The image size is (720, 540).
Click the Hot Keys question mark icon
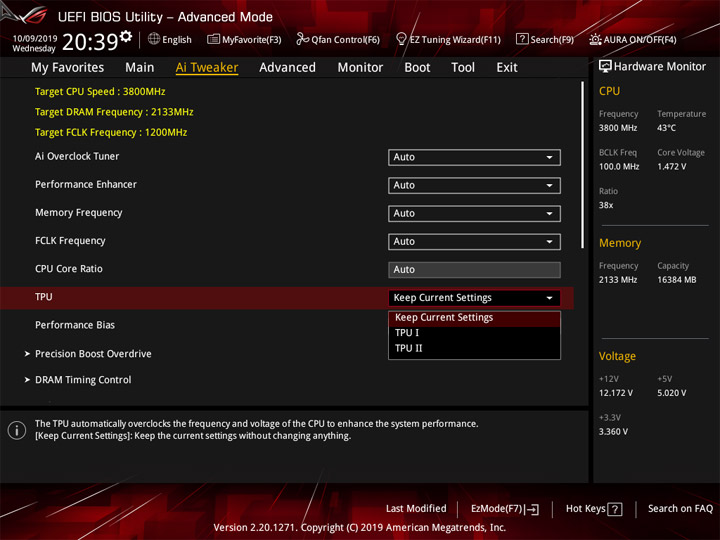coord(614,509)
